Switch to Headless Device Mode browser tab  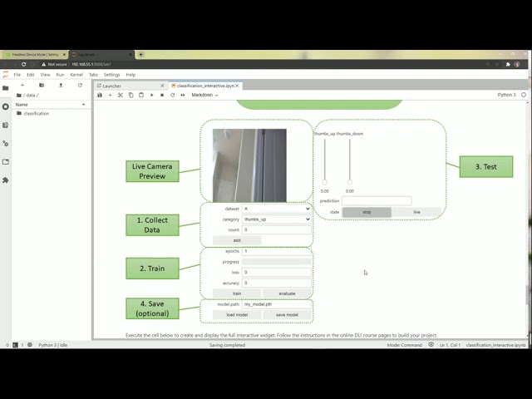pyautogui.click(x=34, y=55)
